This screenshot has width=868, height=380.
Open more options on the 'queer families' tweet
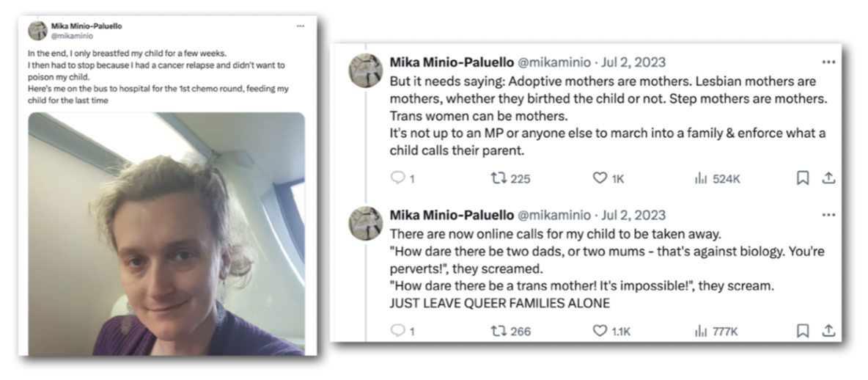pyautogui.click(x=828, y=215)
